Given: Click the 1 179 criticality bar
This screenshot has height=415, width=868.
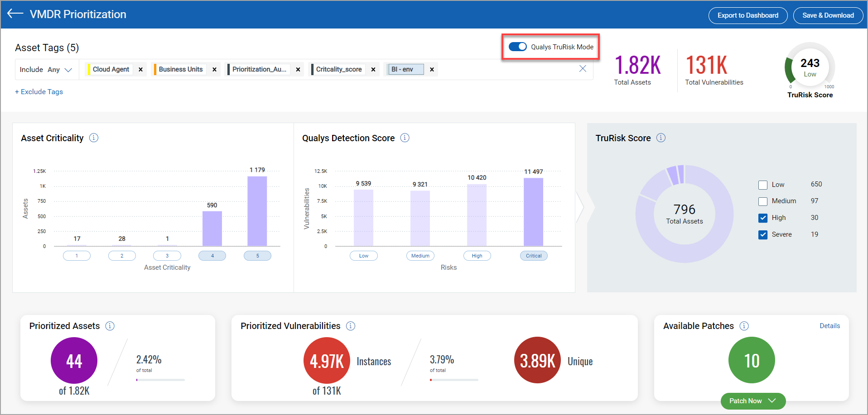Looking at the screenshot, I should coord(257,211).
